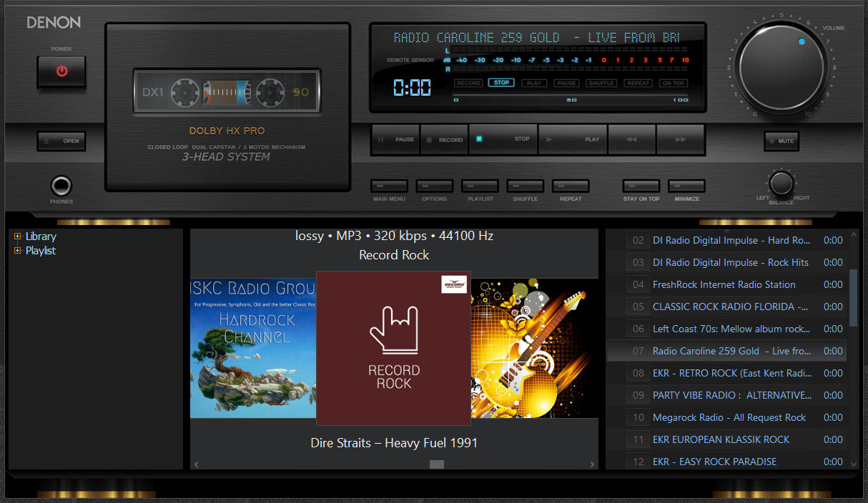Click the SHUFFLE indicator in the display
This screenshot has height=503, width=868.
tap(601, 83)
